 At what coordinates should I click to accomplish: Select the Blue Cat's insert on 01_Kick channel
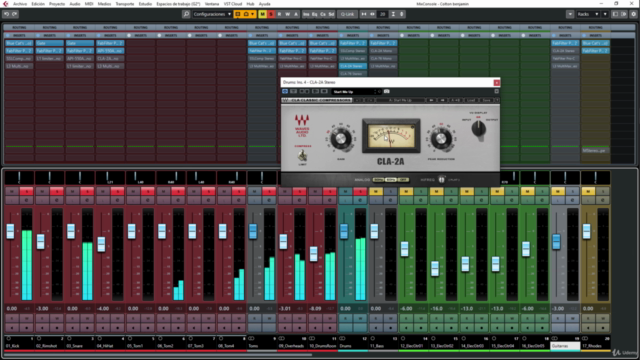pos(19,43)
